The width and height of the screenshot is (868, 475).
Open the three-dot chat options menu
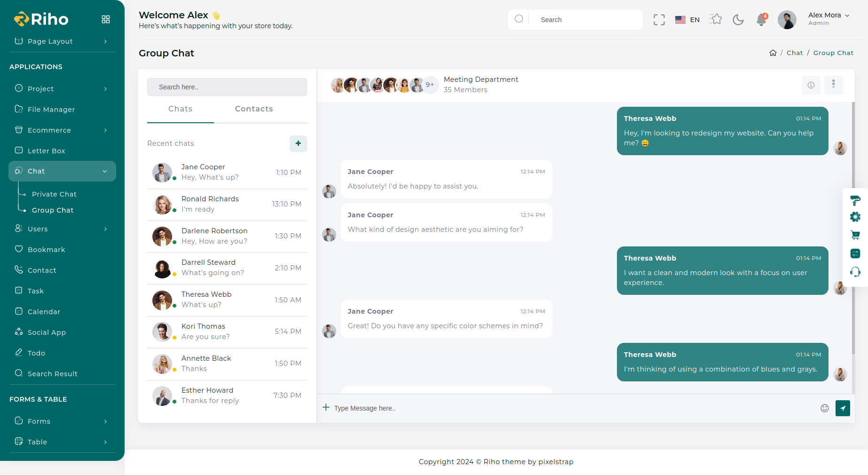tap(833, 84)
